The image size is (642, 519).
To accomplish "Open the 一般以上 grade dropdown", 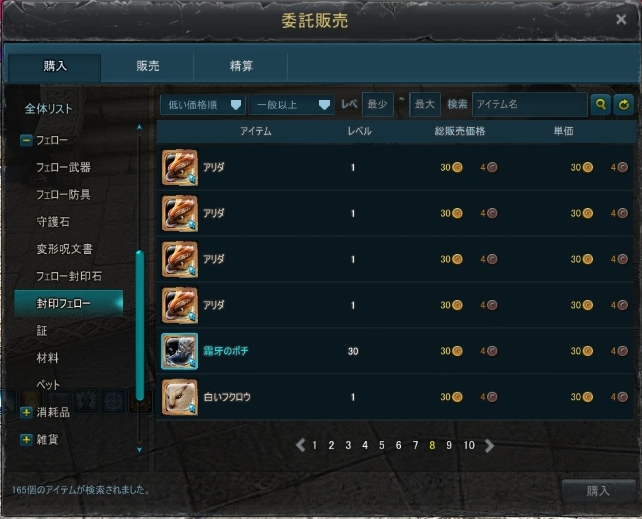I will click(292, 105).
